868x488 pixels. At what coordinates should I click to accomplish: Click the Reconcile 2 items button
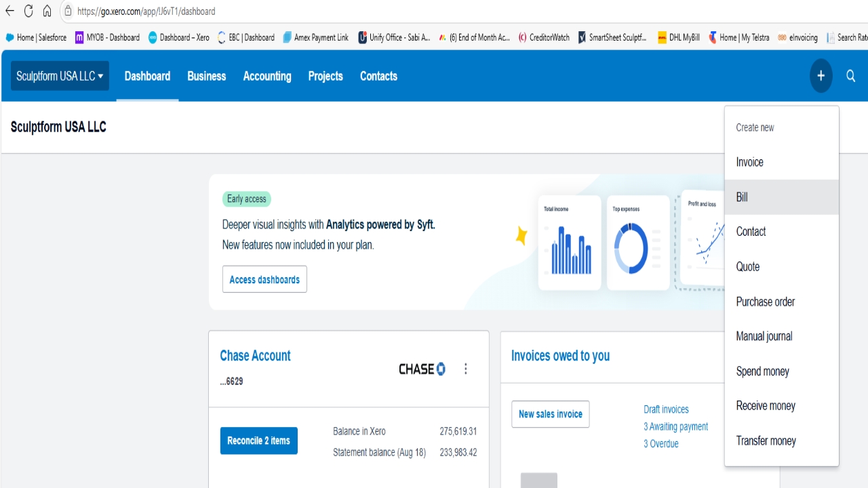[x=258, y=441]
